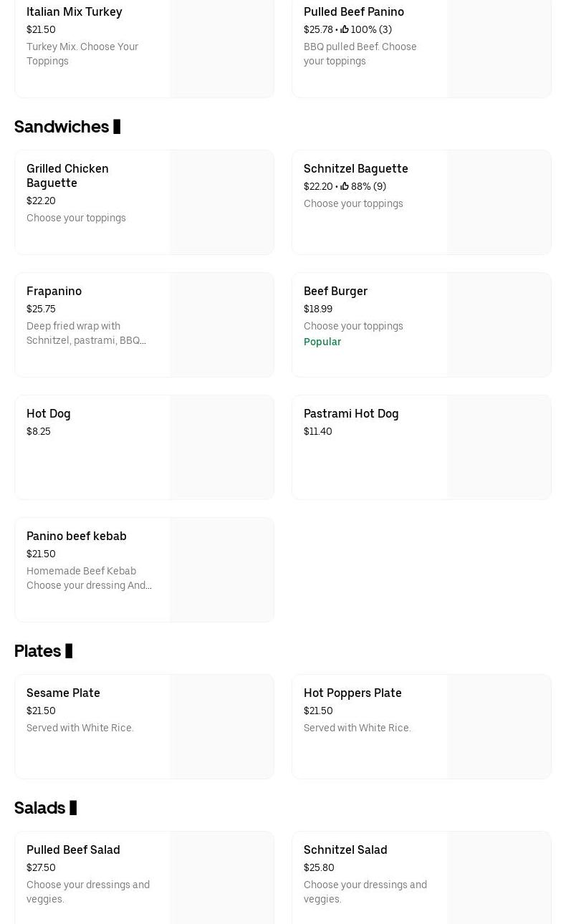Open the Beef Burger item title
The image size is (576, 924).
[335, 291]
